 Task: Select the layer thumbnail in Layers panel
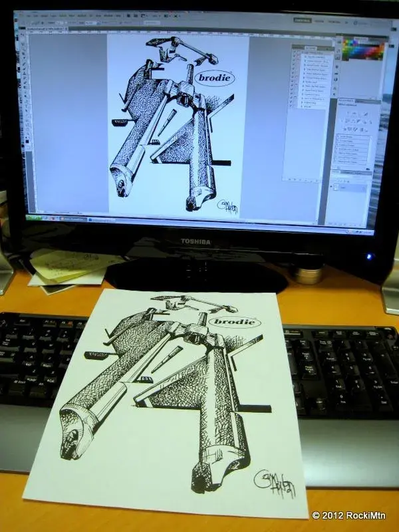(x=336, y=188)
